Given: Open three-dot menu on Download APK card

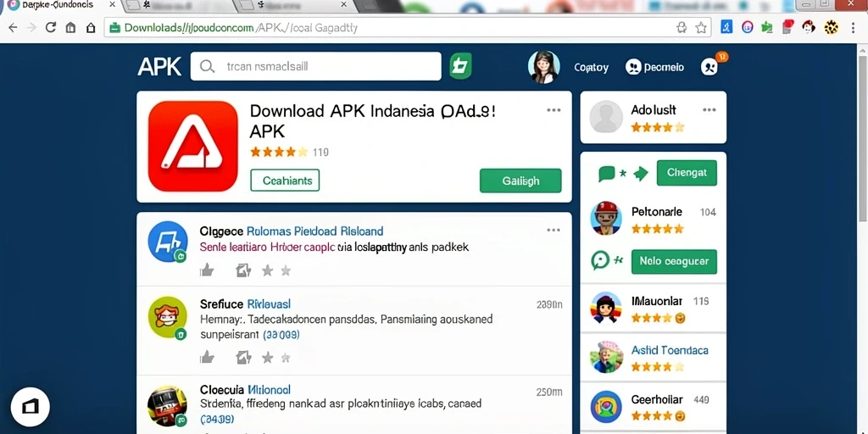Looking at the screenshot, I should (554, 110).
